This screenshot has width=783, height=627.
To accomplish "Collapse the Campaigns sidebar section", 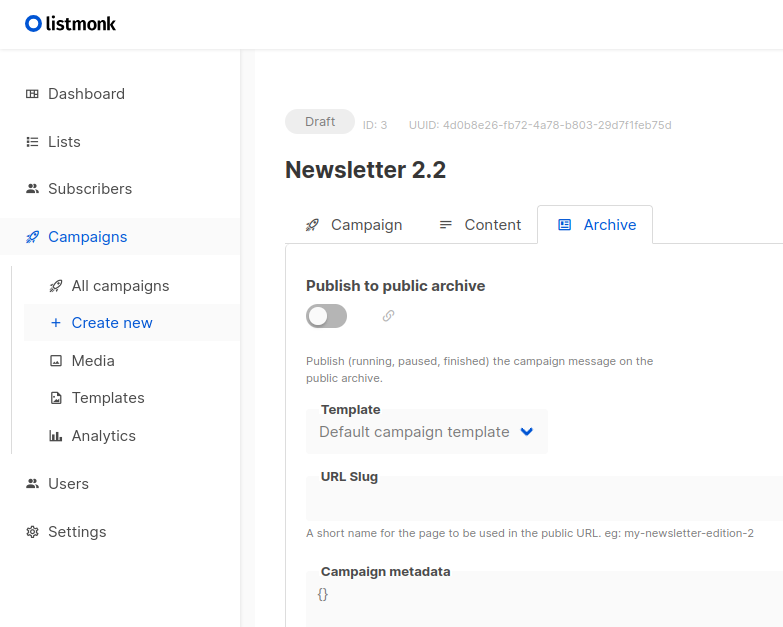I will pos(120,237).
